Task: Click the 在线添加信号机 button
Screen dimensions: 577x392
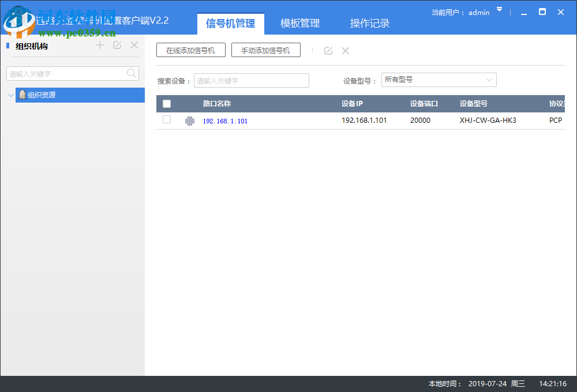Action: pos(190,50)
